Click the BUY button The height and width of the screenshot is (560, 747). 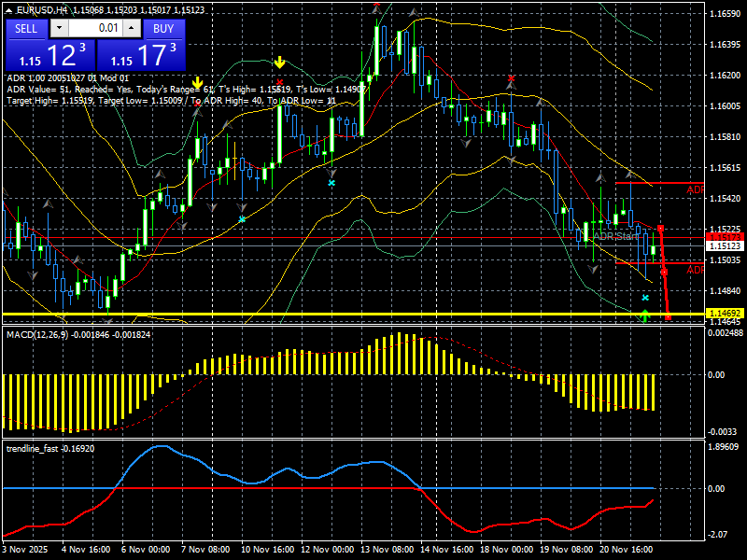click(163, 29)
